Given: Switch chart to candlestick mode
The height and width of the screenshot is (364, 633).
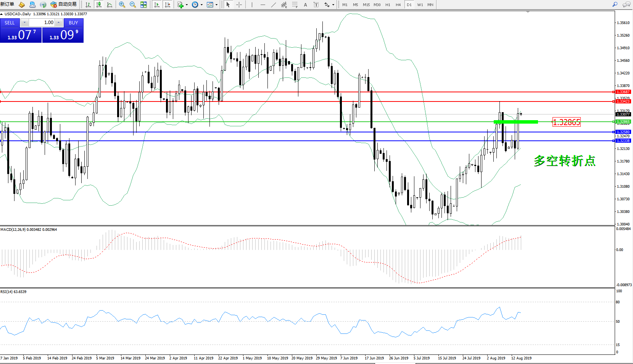Looking at the screenshot, I should pos(99,5).
